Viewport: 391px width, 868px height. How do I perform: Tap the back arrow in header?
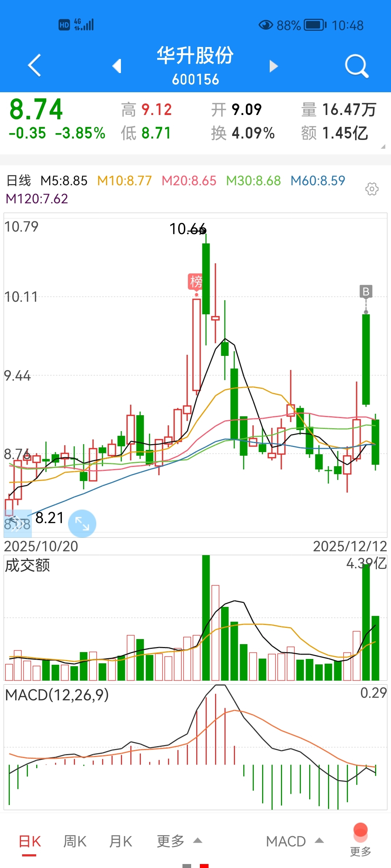pyautogui.click(x=34, y=65)
